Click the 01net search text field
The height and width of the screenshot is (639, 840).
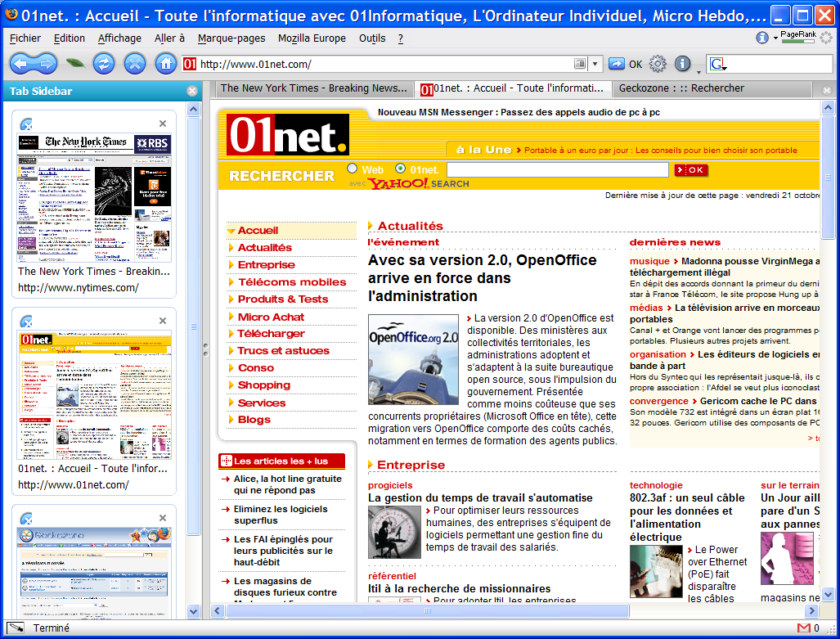(558, 170)
